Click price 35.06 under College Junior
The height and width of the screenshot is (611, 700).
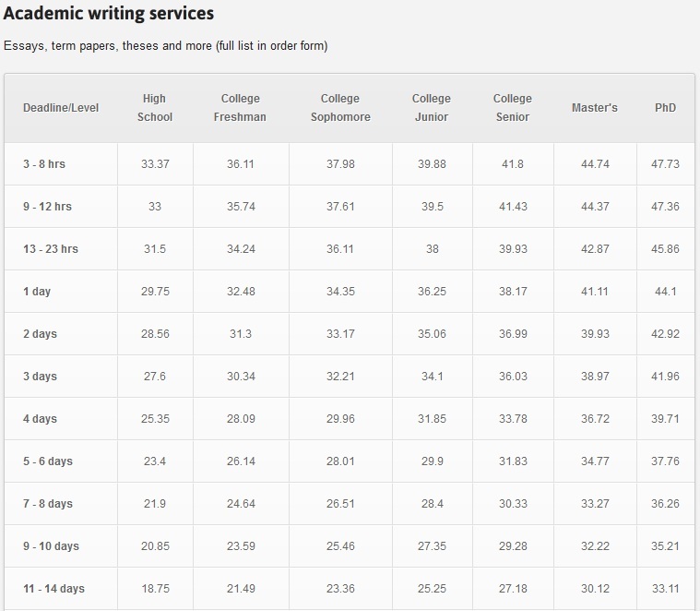coord(432,333)
